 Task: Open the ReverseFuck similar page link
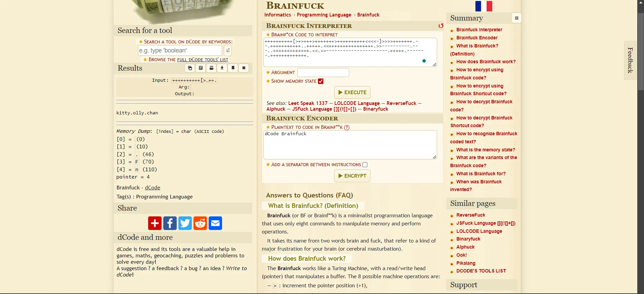(470, 215)
